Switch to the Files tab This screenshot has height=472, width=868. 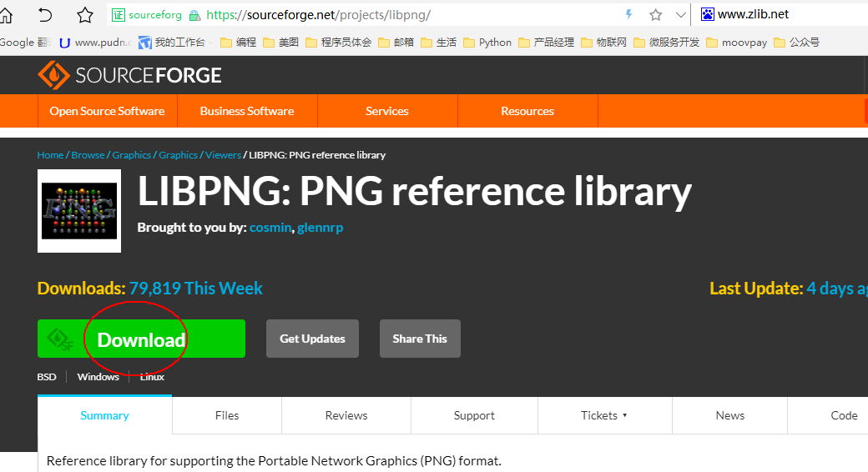coord(227,415)
